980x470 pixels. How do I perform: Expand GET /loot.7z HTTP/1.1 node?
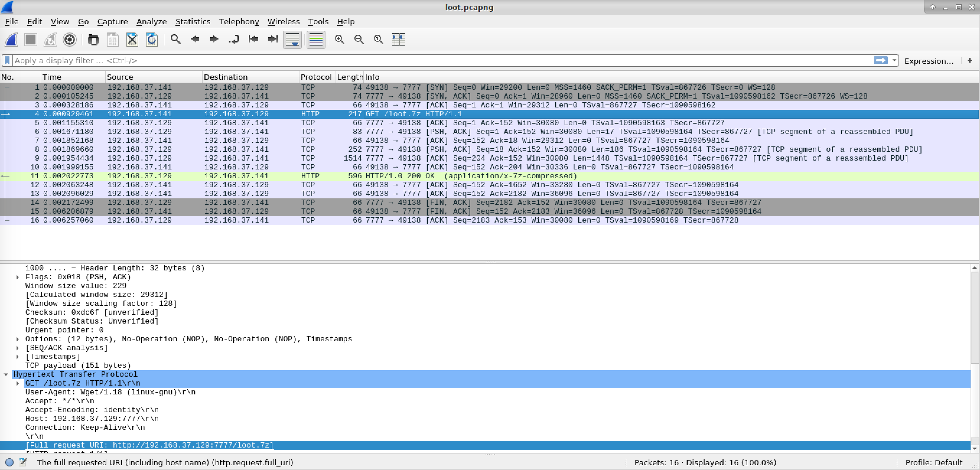(x=17, y=383)
